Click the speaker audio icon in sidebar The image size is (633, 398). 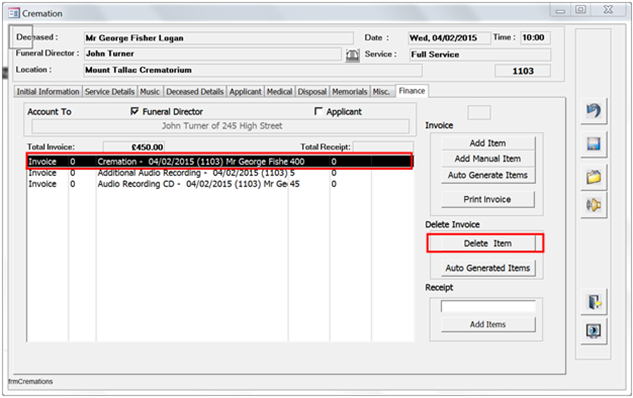click(593, 205)
